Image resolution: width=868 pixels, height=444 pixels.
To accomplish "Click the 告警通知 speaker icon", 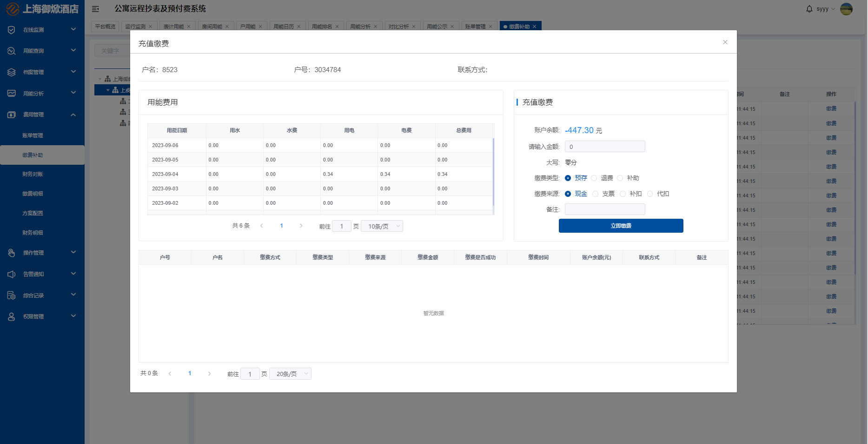I will 12,274.
